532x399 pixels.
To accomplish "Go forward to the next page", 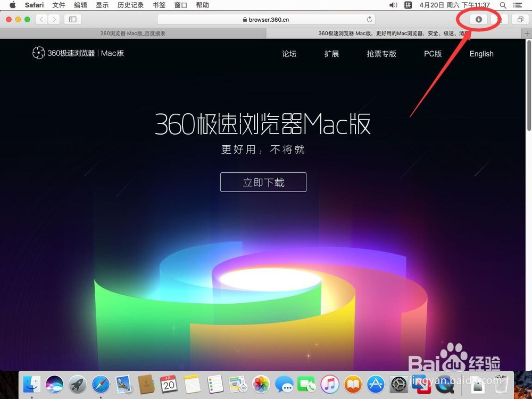I will click(54, 19).
